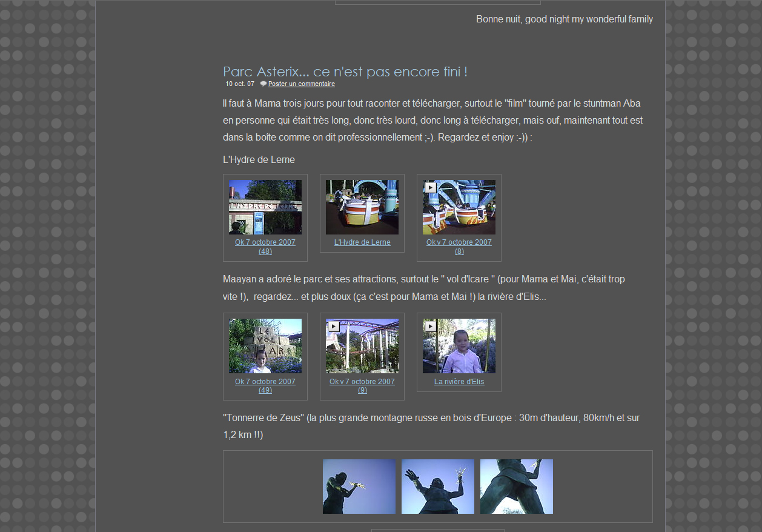
Task: Open the orange-striped ride car photo thumbnail
Action: coord(362,207)
